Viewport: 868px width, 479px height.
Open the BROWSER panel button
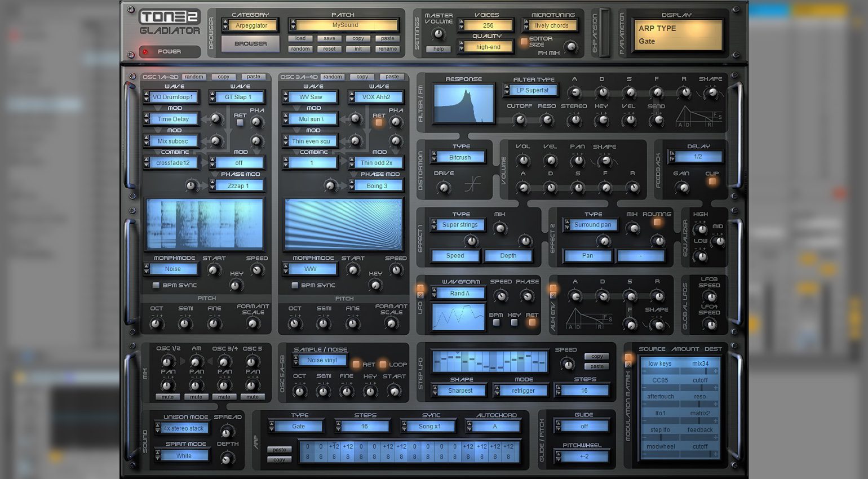(x=250, y=43)
